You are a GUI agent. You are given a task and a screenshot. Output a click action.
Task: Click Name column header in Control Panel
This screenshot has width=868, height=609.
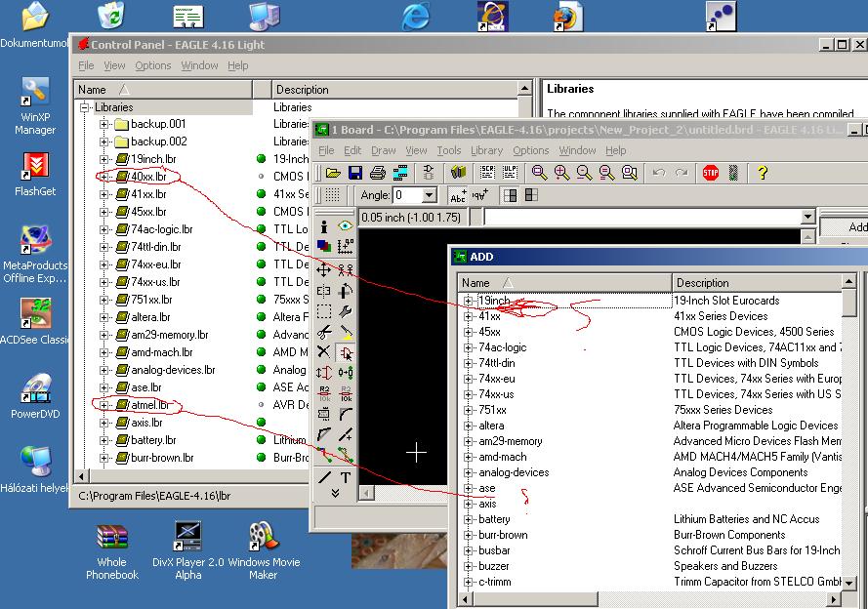pyautogui.click(x=163, y=90)
